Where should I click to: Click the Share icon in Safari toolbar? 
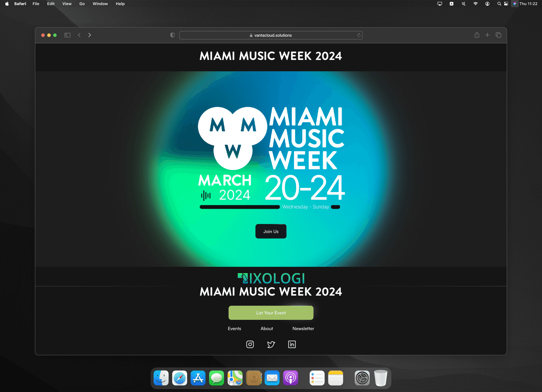coord(477,35)
